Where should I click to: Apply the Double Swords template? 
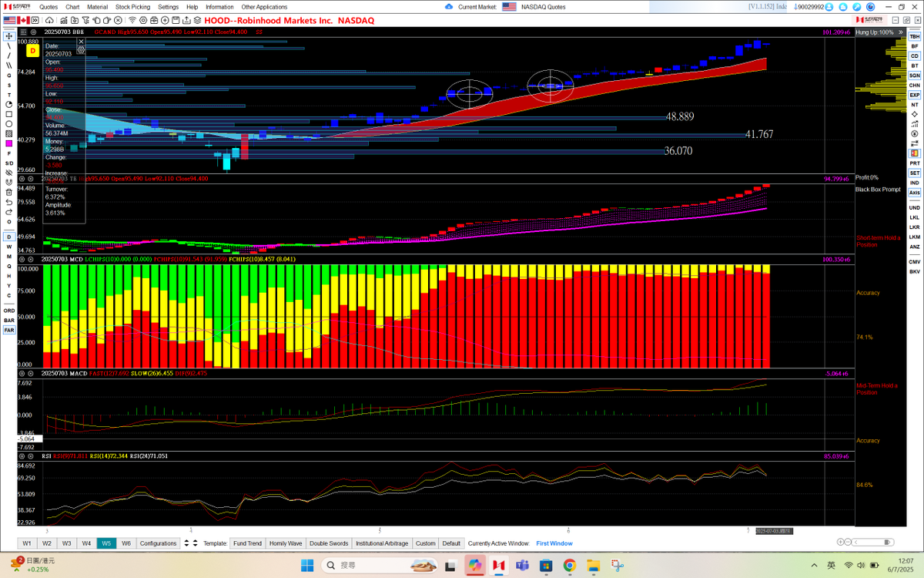pyautogui.click(x=329, y=543)
